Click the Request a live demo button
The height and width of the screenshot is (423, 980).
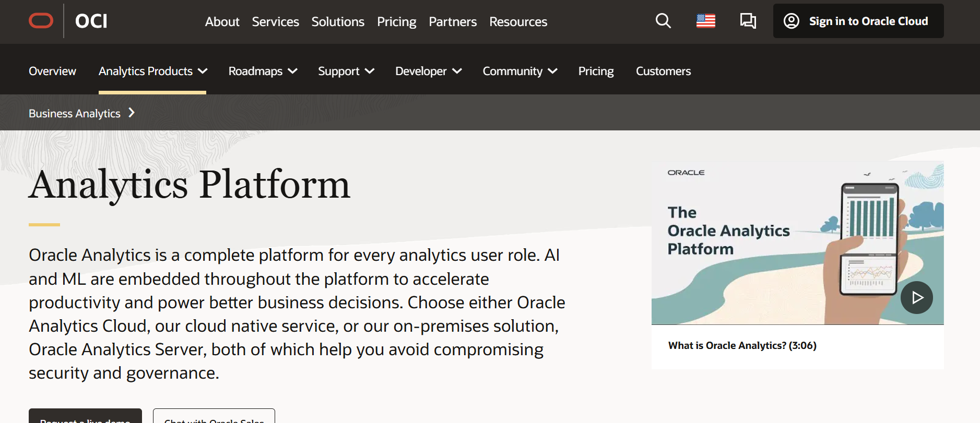click(x=85, y=416)
